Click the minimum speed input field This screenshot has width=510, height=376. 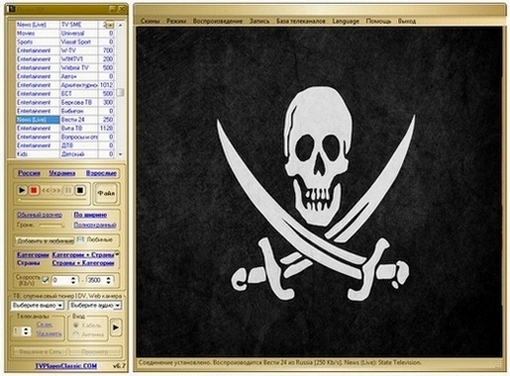[x=61, y=280]
